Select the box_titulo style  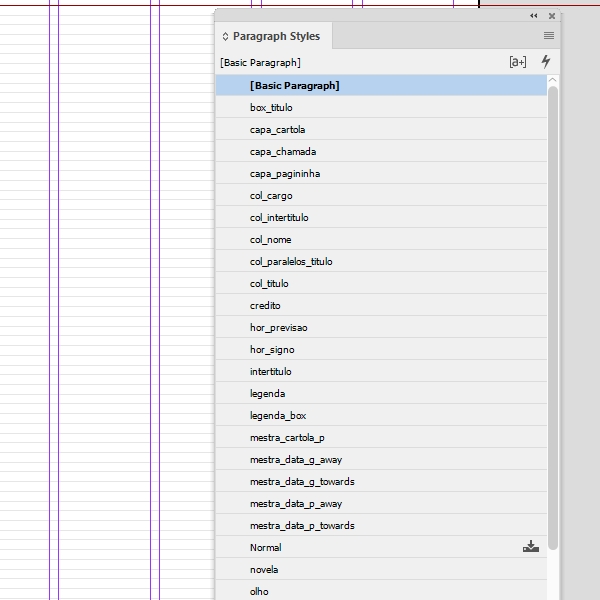381,108
